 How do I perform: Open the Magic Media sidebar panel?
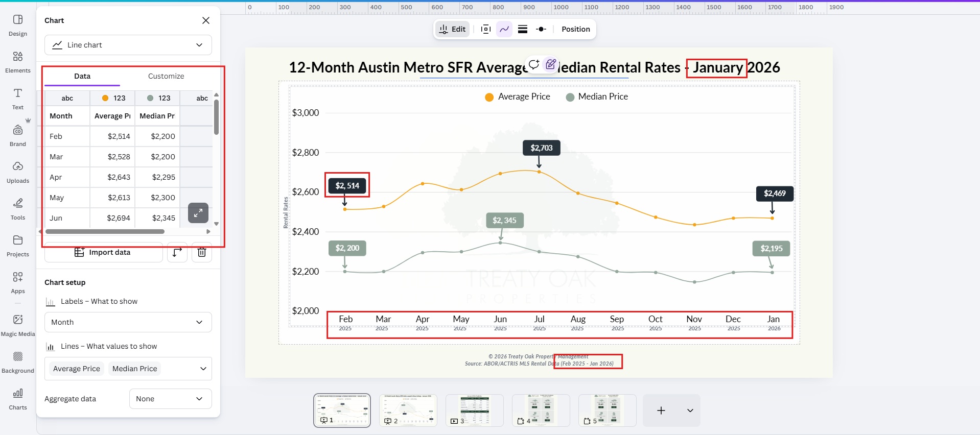pyautogui.click(x=18, y=325)
